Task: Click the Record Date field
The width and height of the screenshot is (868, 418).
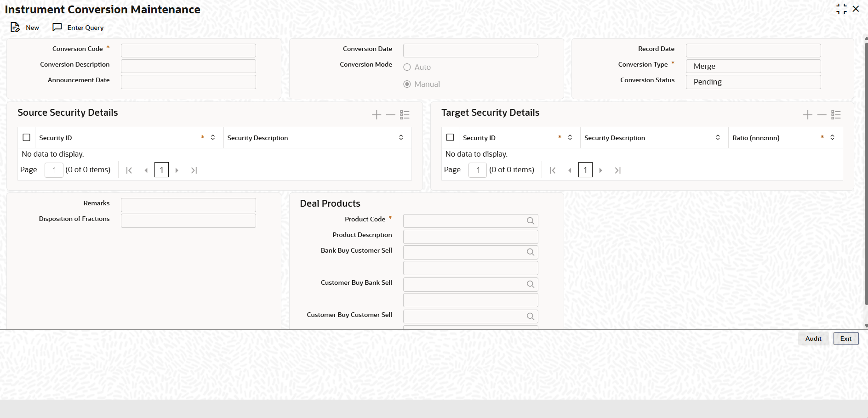Action: coord(753,51)
